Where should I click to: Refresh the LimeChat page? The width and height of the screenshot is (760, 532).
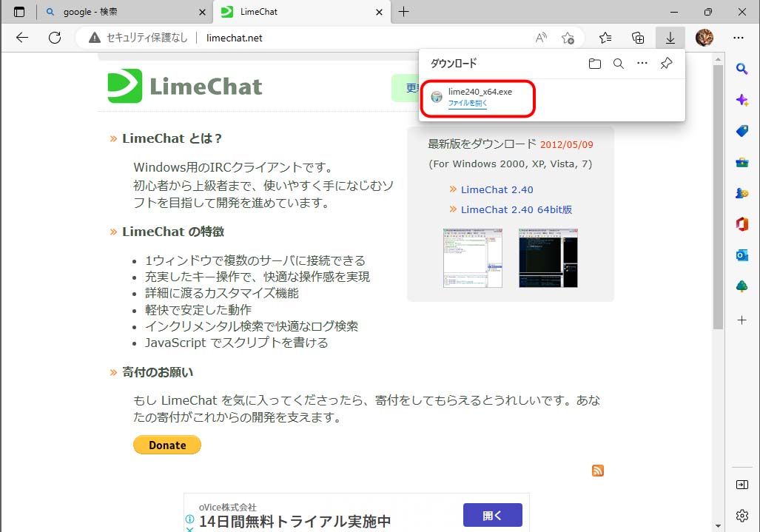[x=55, y=37]
